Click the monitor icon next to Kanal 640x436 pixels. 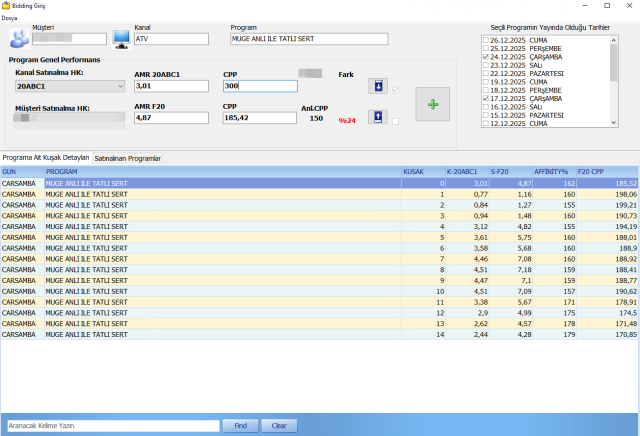[120, 39]
